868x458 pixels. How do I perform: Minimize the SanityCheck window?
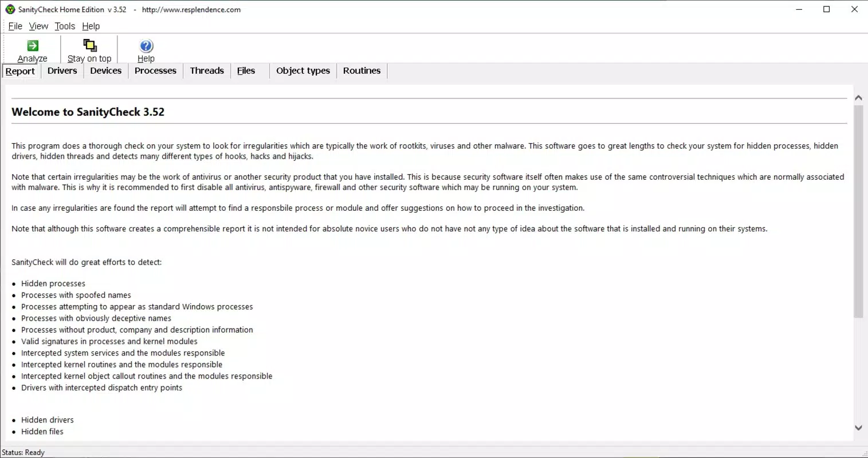pyautogui.click(x=799, y=9)
